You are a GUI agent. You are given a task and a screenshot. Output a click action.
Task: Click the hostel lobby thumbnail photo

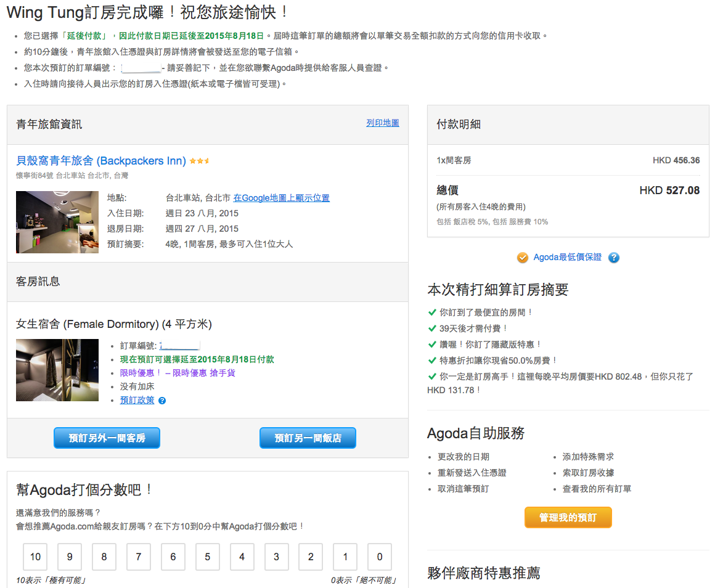click(57, 222)
